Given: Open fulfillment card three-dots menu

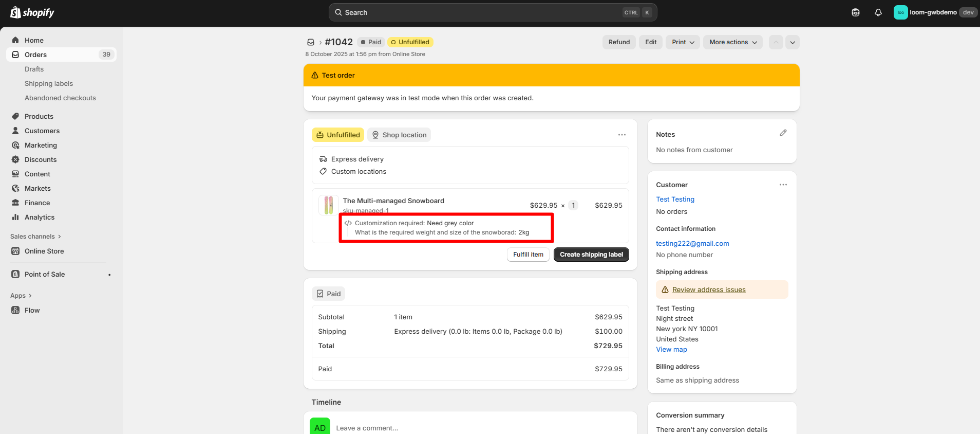Looking at the screenshot, I should 621,135.
